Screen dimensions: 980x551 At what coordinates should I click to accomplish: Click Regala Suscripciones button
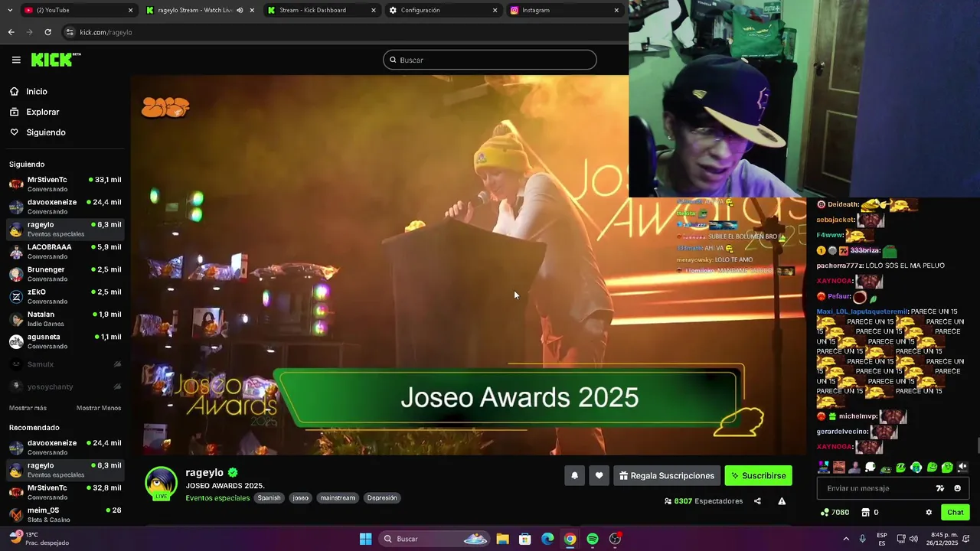(667, 475)
